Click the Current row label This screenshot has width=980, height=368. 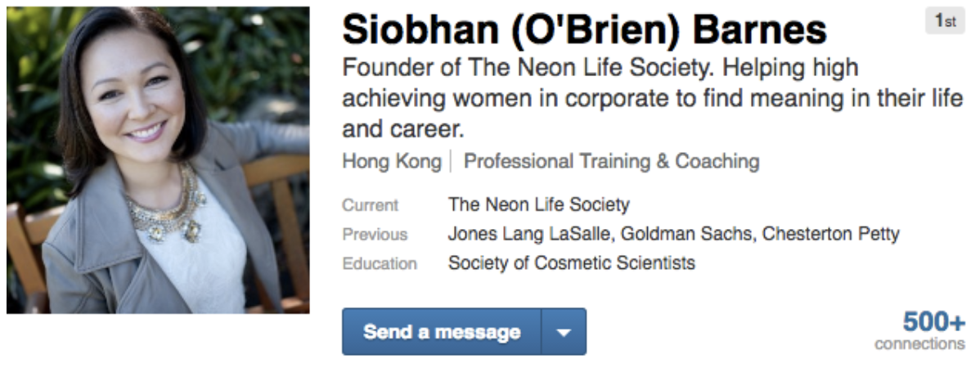click(370, 205)
